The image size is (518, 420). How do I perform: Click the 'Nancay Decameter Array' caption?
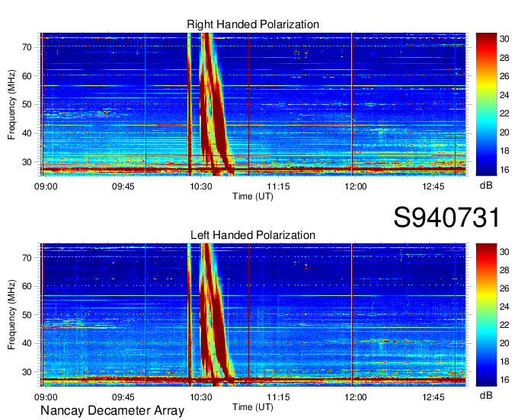click(x=112, y=411)
